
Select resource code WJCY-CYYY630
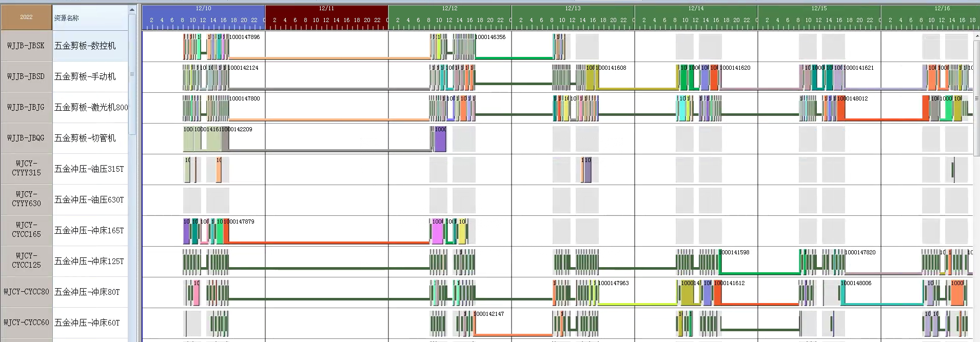26,199
